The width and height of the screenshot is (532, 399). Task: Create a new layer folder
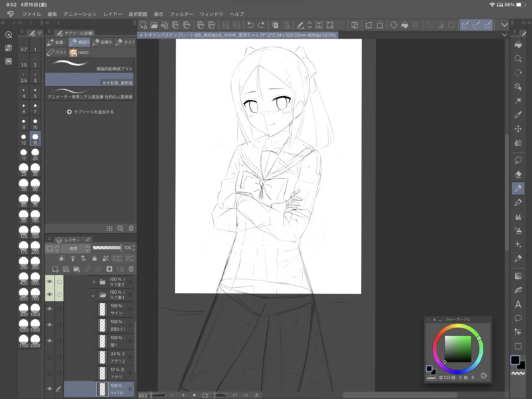(x=77, y=269)
